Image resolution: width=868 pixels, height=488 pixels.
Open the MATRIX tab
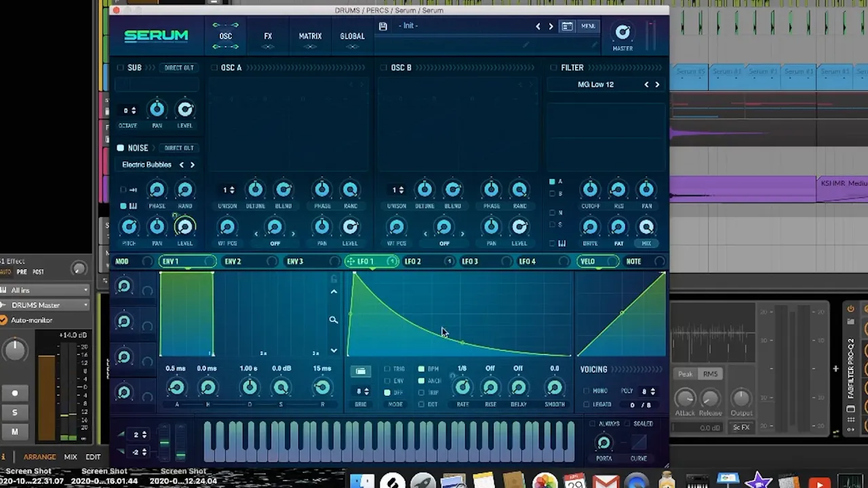(310, 37)
